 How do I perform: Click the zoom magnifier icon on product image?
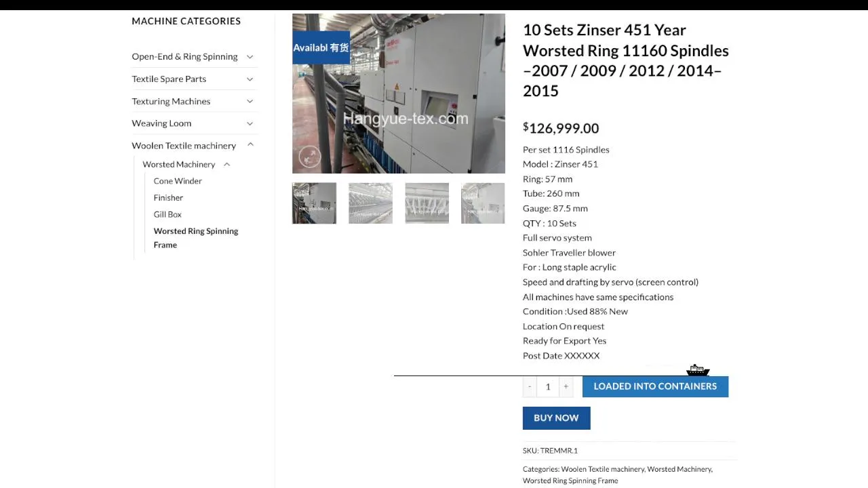tap(310, 157)
